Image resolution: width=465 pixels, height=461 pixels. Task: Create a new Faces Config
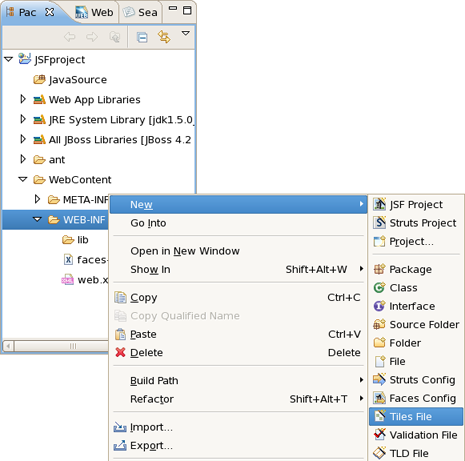coord(416,398)
